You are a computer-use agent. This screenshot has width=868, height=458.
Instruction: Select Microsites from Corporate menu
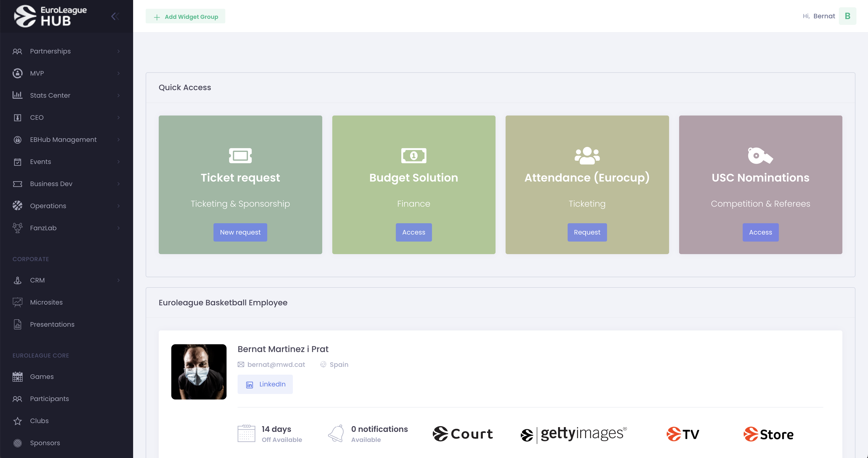(x=46, y=302)
